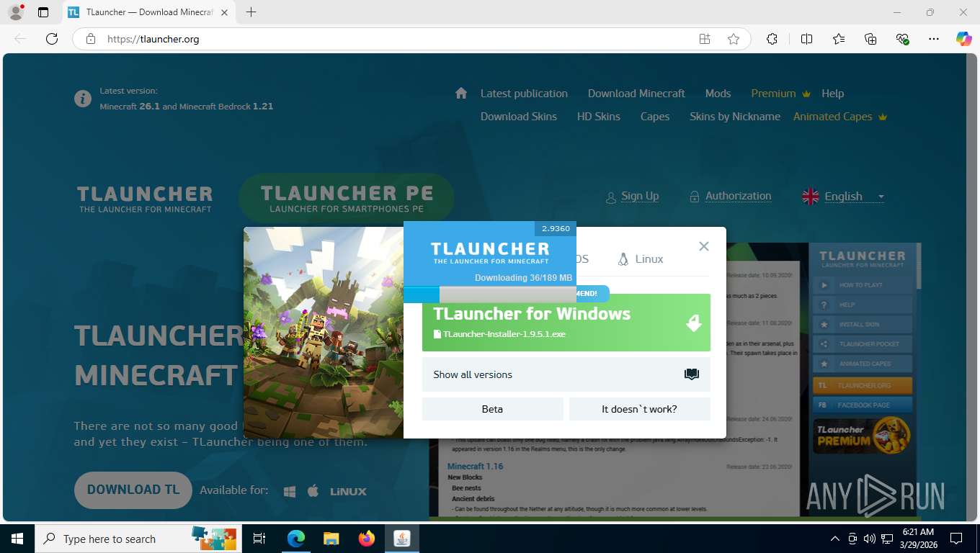
Task: Click the Minecraft 1.16 heading in the screenshot
Action: 476,466
